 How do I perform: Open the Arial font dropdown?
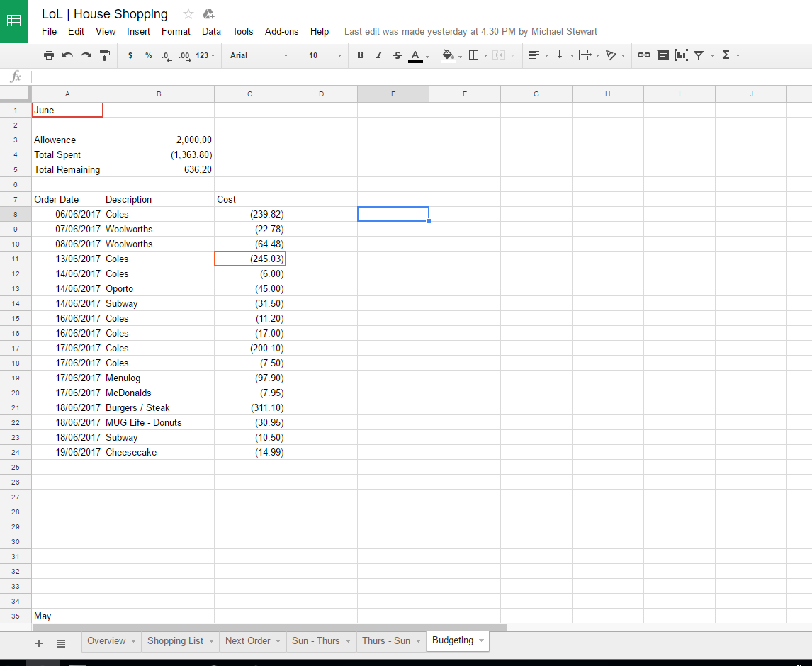pyautogui.click(x=259, y=55)
